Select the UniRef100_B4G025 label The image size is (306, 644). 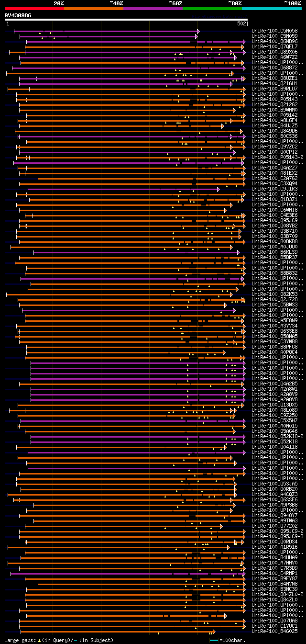coord(274,631)
